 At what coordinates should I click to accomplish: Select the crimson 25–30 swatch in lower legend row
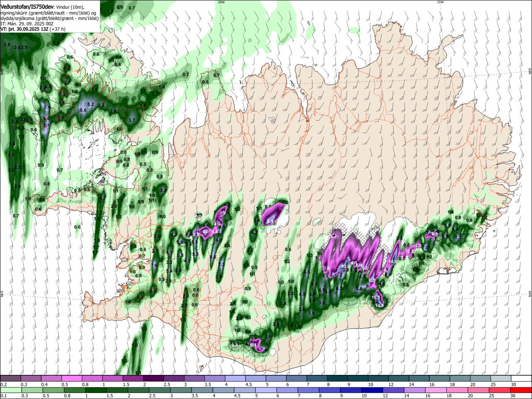pyautogui.click(x=499, y=390)
